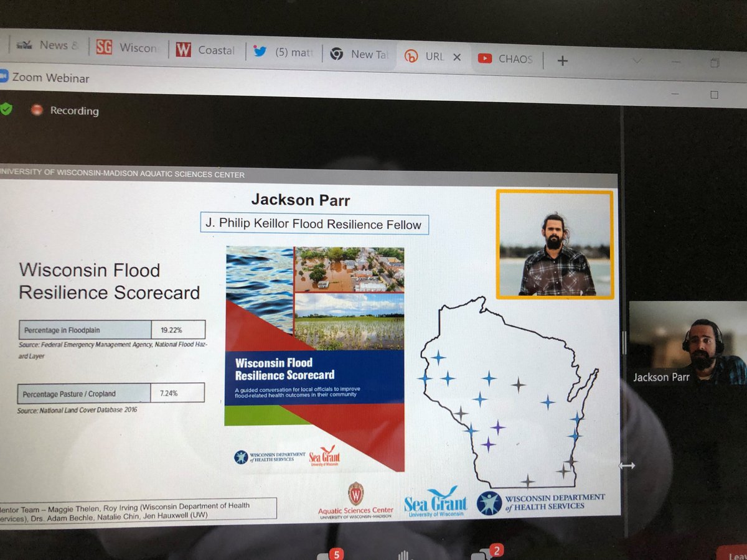Open the New Tab Chrome tab

click(x=360, y=54)
